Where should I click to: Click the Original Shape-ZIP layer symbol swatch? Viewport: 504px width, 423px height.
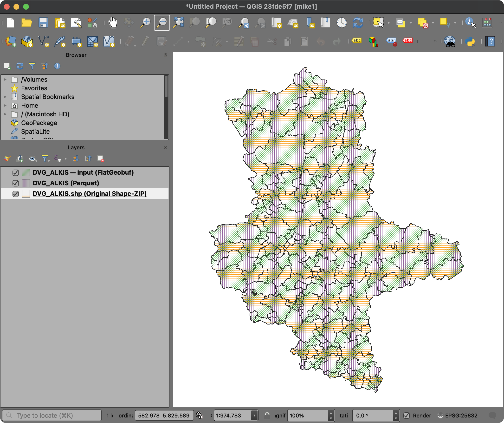point(26,194)
